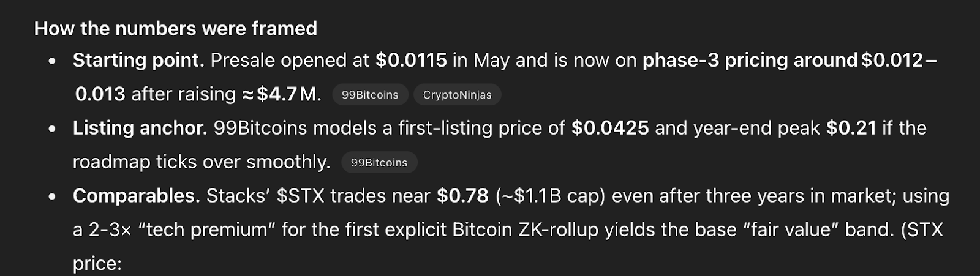Image resolution: width=980 pixels, height=276 pixels.
Task: Click the bold 'Listing anchor.' label
Action: (x=140, y=129)
